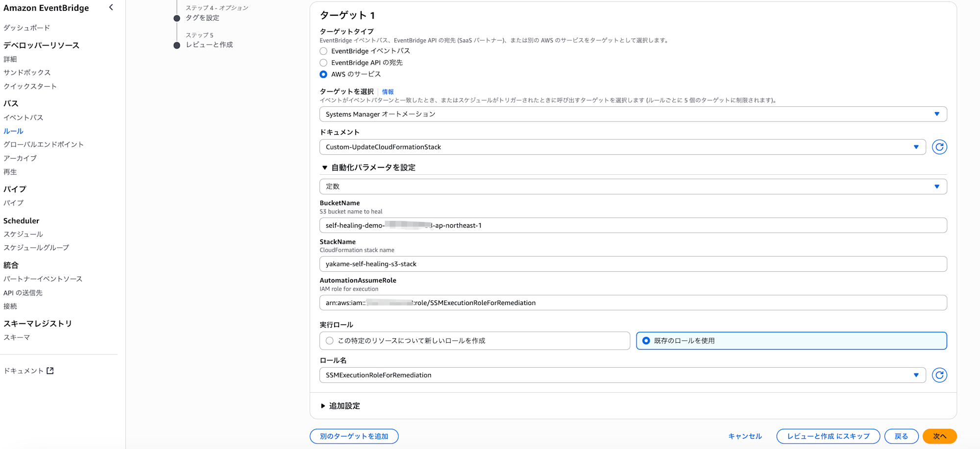Select the EventBridge API destination radio button
Viewport: 980px width, 449px height.
click(323, 63)
